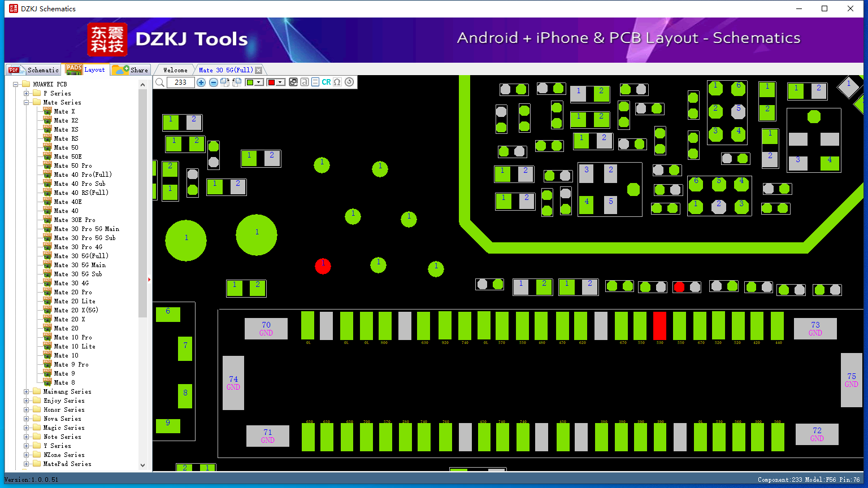The height and width of the screenshot is (488, 868).
Task: Expand the Note Series folder
Action: pos(26,437)
